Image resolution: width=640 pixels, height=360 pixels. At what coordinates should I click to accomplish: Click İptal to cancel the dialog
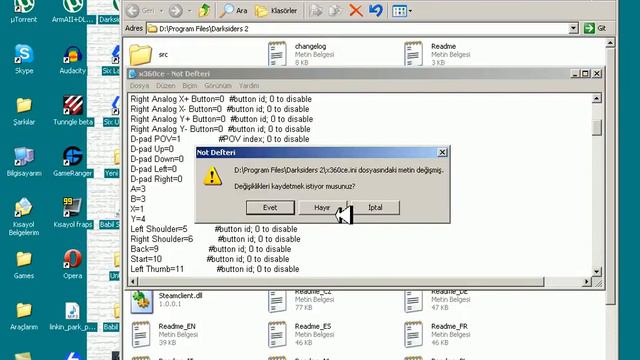point(375,207)
